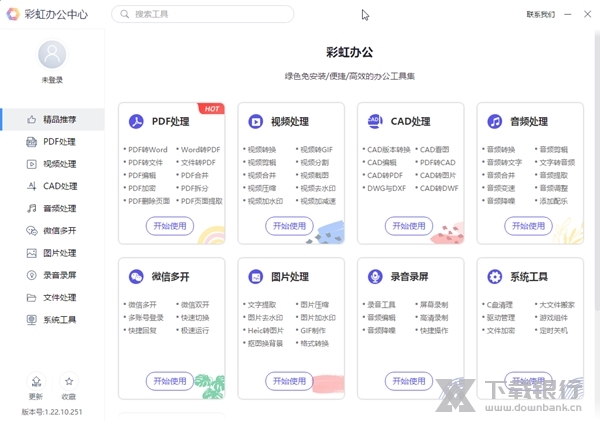Open 视频处理 sidebar label
This screenshot has width=600, height=421.
pyautogui.click(x=60, y=164)
